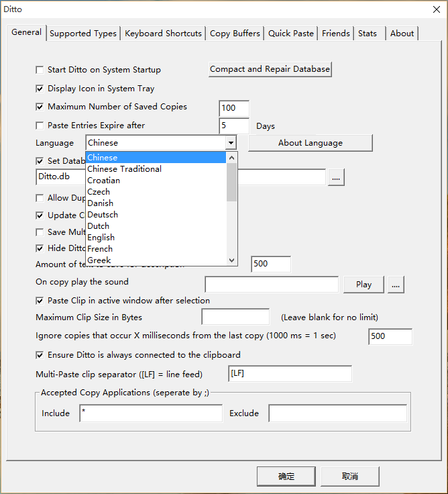Cancel the dialog with 取消 button
The height and width of the screenshot is (494, 448).
pyautogui.click(x=350, y=477)
